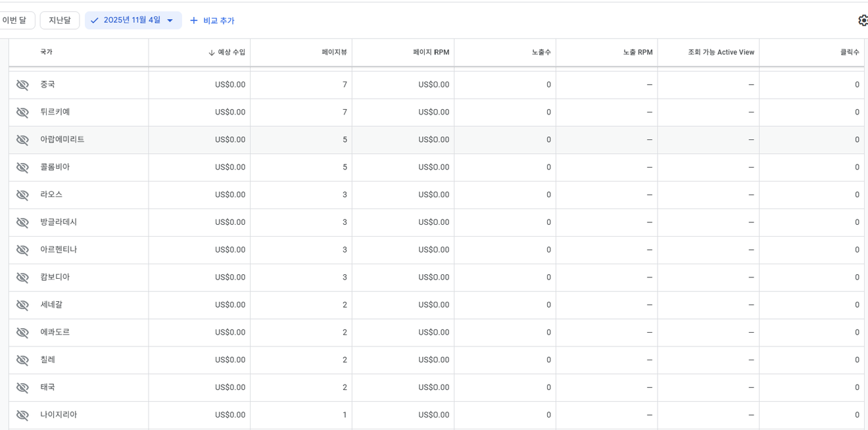The width and height of the screenshot is (868, 430).
Task: Click the eye-off icon beside 방글라데시
Action: pos(22,223)
